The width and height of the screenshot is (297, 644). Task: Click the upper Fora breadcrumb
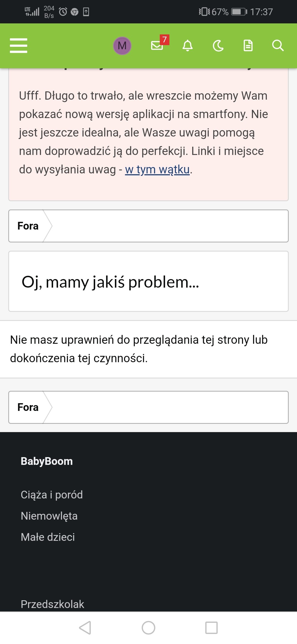[x=28, y=226]
